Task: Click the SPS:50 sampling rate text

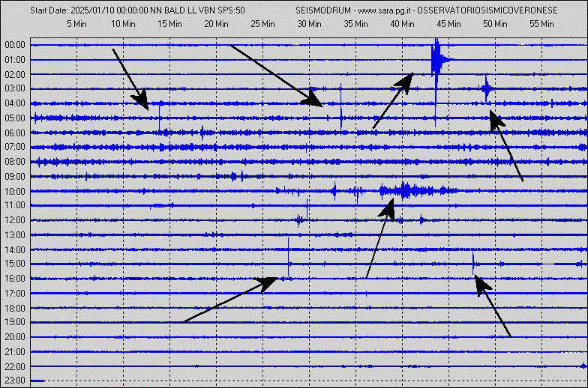Action: point(231,10)
